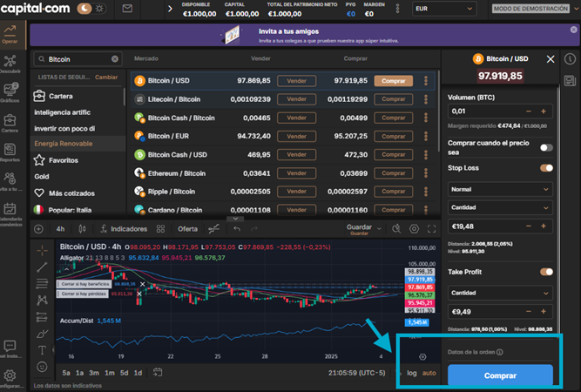Image resolution: width=581 pixels, height=392 pixels.
Task: Open the Descubrir sidebar section
Action: tap(10, 64)
